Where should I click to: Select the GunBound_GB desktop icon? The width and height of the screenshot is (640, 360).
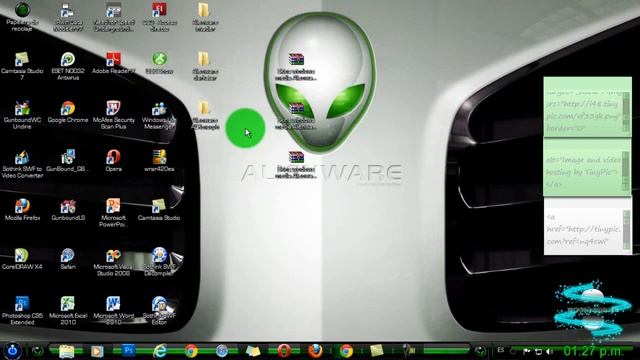[68, 161]
